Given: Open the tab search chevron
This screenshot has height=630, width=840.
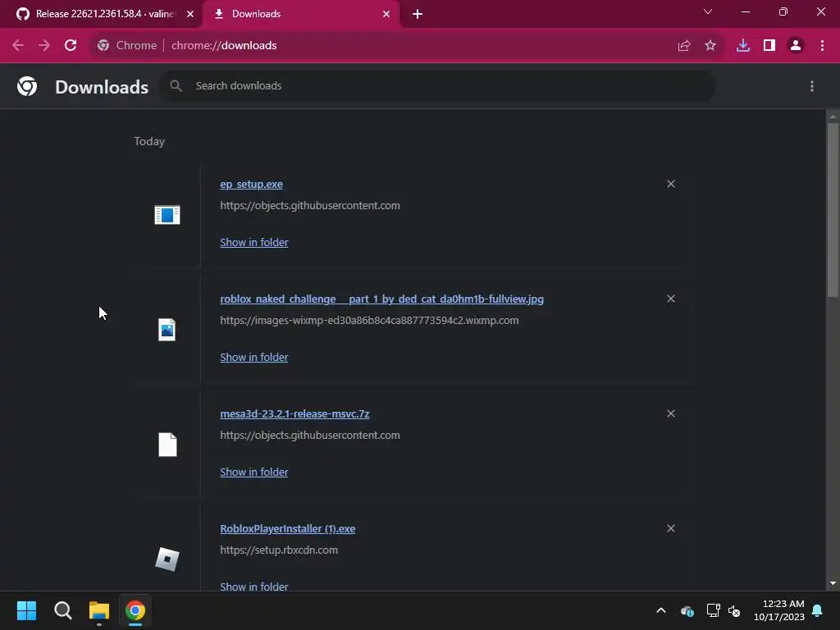Looking at the screenshot, I should coord(708,11).
